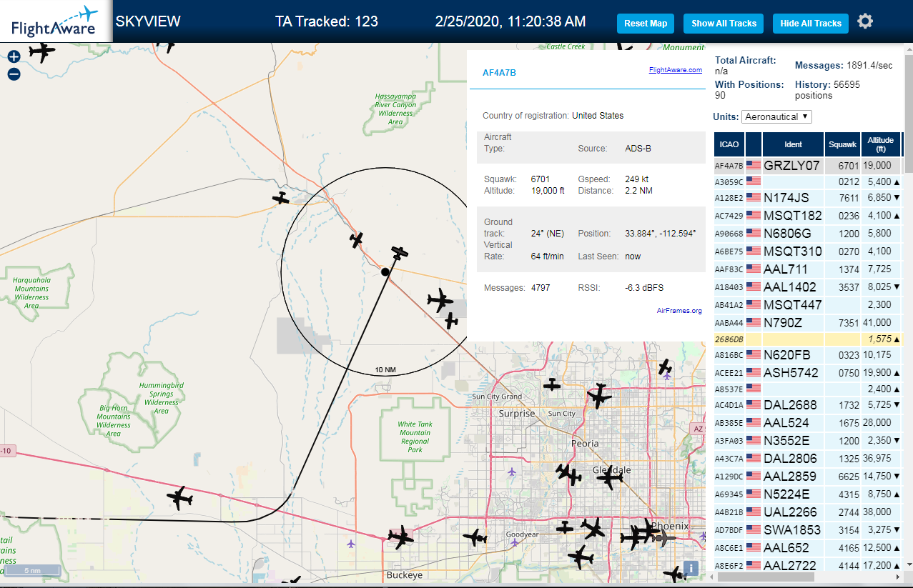Select AAL1402 row
Screen dimensions: 913x588
tap(808, 286)
